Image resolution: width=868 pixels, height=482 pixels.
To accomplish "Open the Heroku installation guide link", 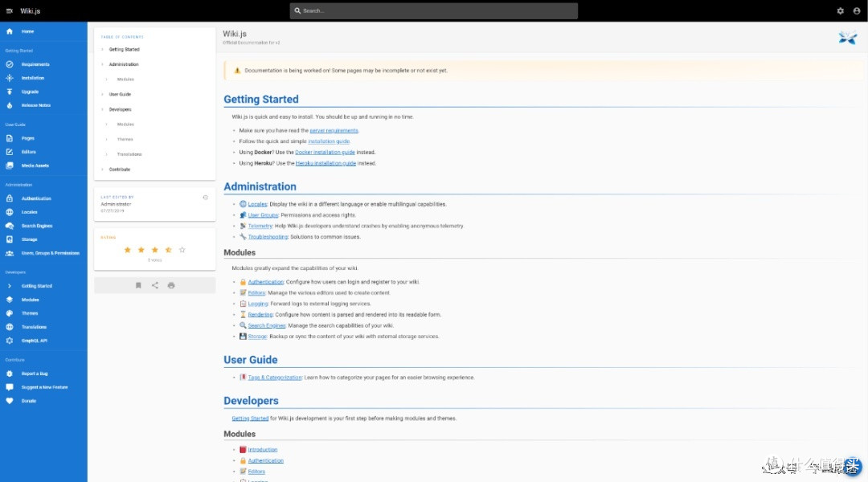I will pyautogui.click(x=325, y=163).
